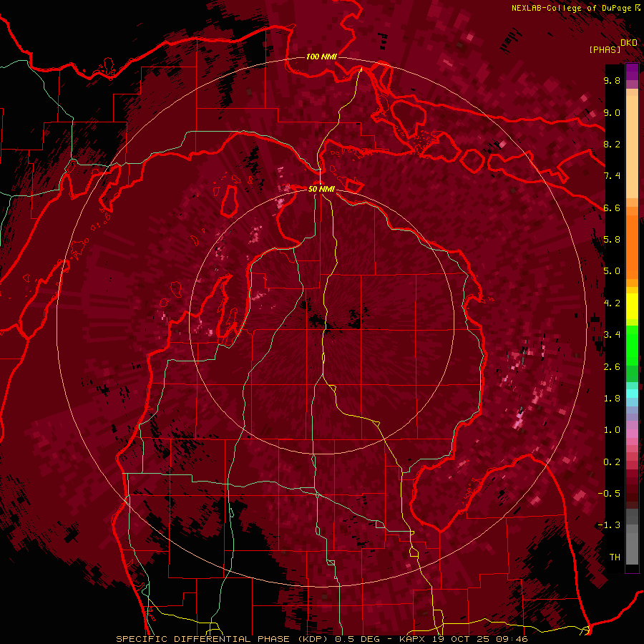Click the yellow segment of the color bar
This screenshot has height=644, width=644.
click(632, 306)
